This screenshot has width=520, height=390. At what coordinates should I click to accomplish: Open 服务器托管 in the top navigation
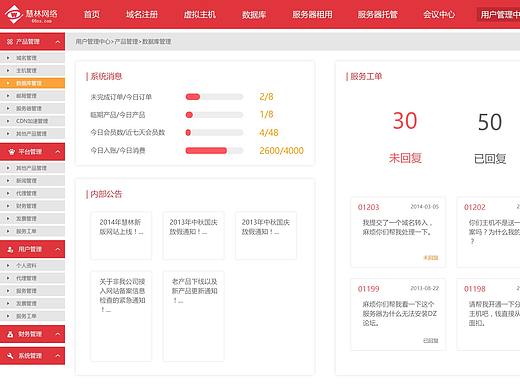tap(377, 14)
